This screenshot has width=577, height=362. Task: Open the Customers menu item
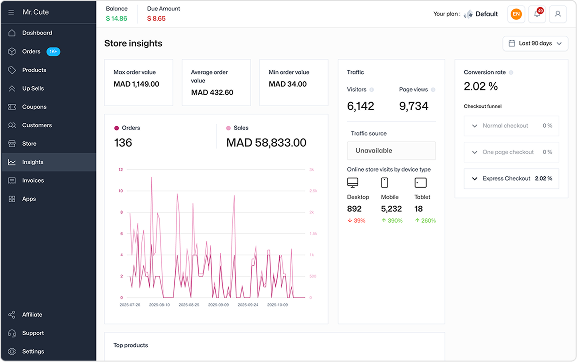tap(48, 125)
